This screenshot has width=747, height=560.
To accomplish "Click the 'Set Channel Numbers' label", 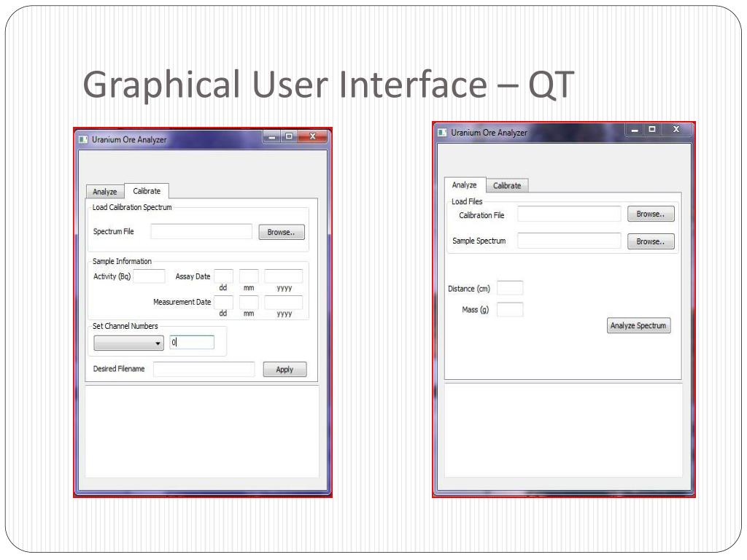I will [x=125, y=326].
